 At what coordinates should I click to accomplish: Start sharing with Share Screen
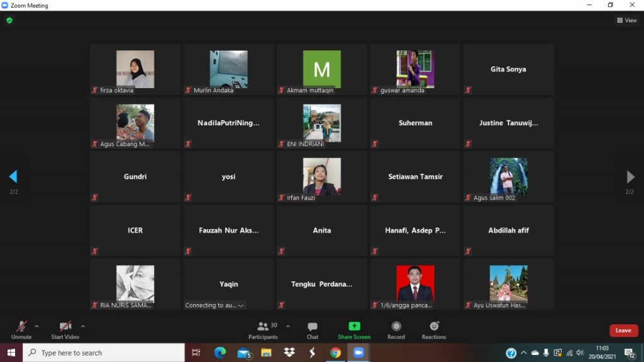[354, 329]
